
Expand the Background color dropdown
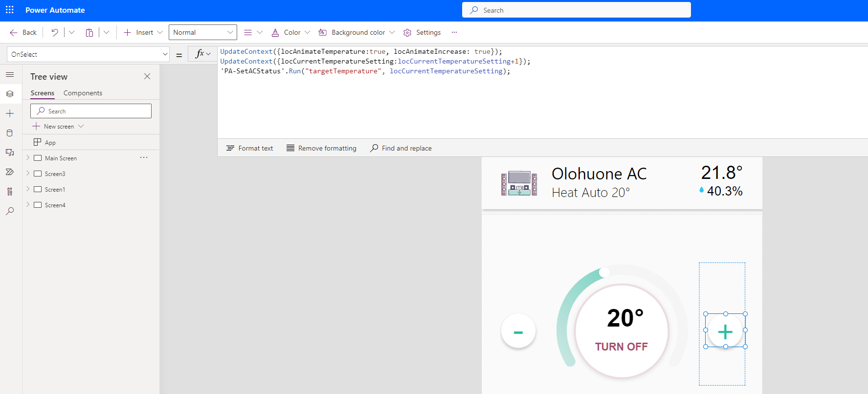(x=392, y=32)
